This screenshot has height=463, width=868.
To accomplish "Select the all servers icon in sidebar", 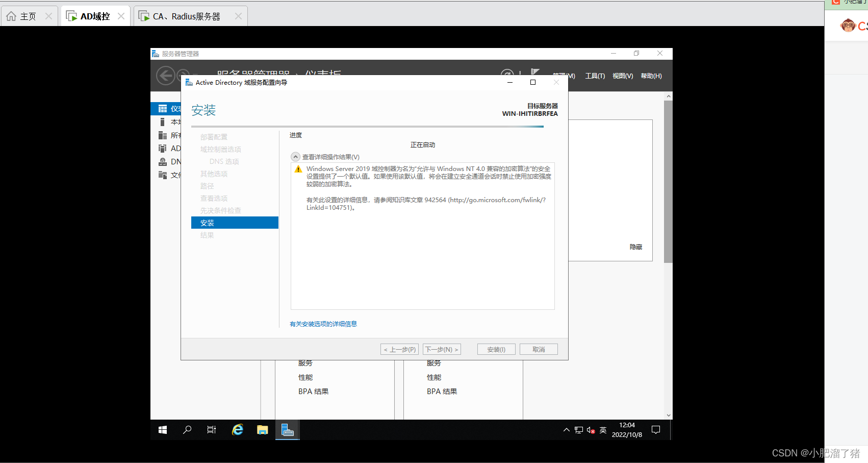I will (163, 135).
